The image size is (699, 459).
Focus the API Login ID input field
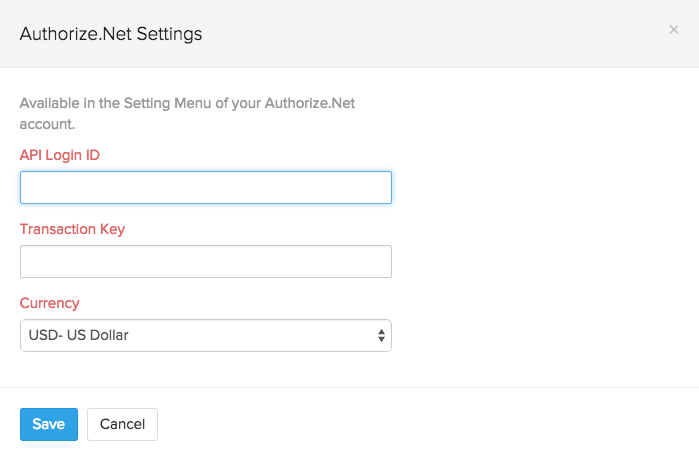tap(205, 188)
